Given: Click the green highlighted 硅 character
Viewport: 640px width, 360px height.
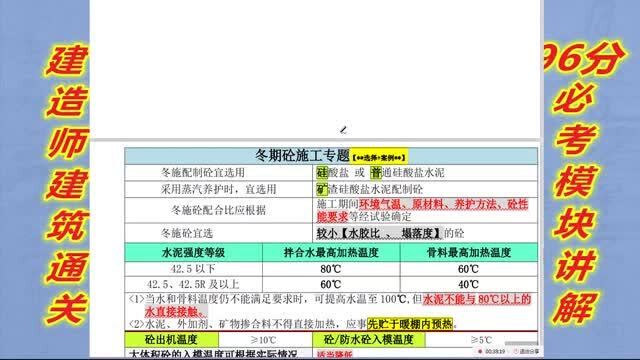Looking at the screenshot, I should pos(322,173).
